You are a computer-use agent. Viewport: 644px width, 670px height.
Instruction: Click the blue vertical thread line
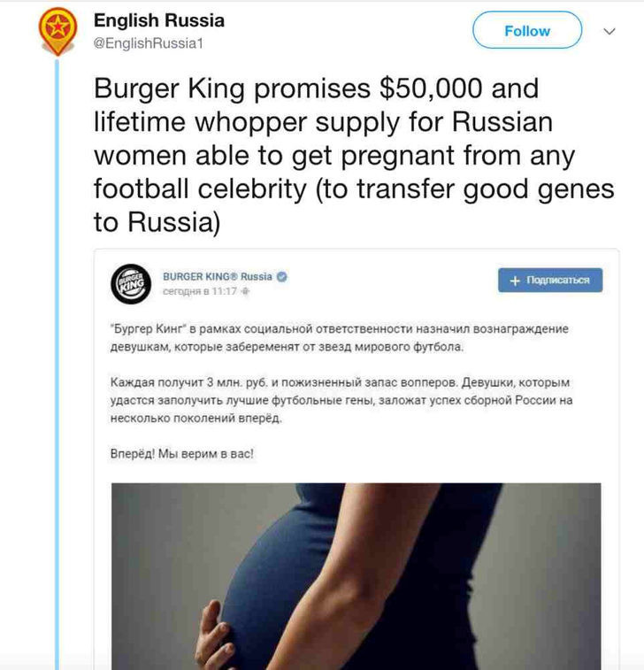[x=57, y=354]
